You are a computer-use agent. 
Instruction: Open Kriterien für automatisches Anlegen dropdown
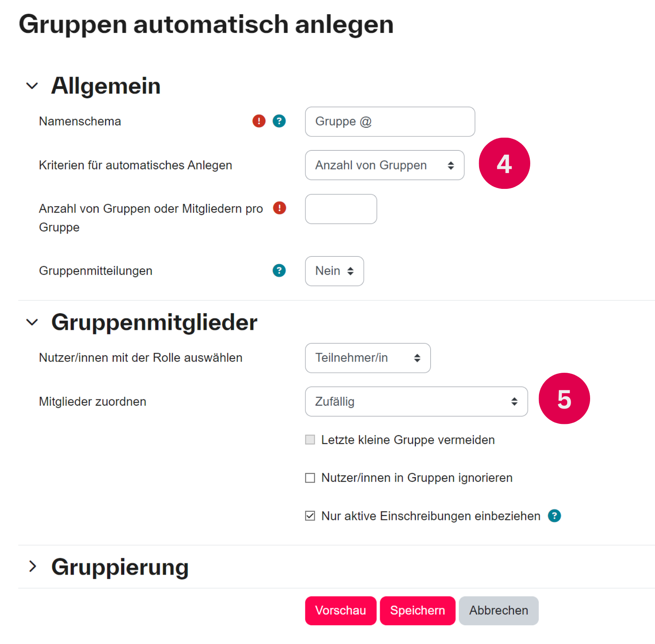(x=384, y=165)
